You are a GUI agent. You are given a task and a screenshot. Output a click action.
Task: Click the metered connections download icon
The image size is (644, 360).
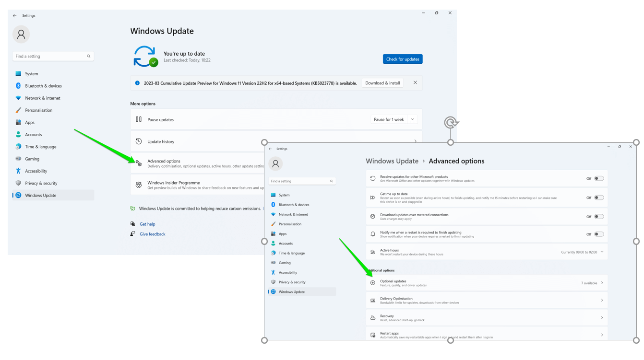373,217
